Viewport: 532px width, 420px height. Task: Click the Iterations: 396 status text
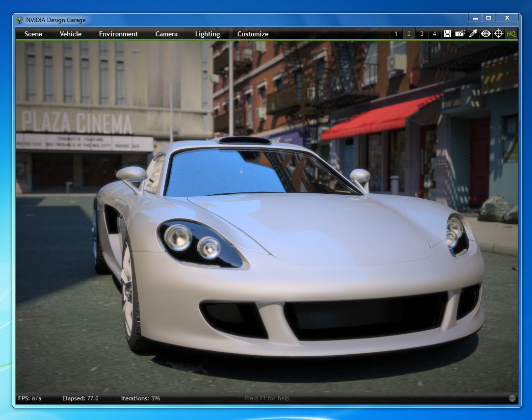(x=140, y=398)
